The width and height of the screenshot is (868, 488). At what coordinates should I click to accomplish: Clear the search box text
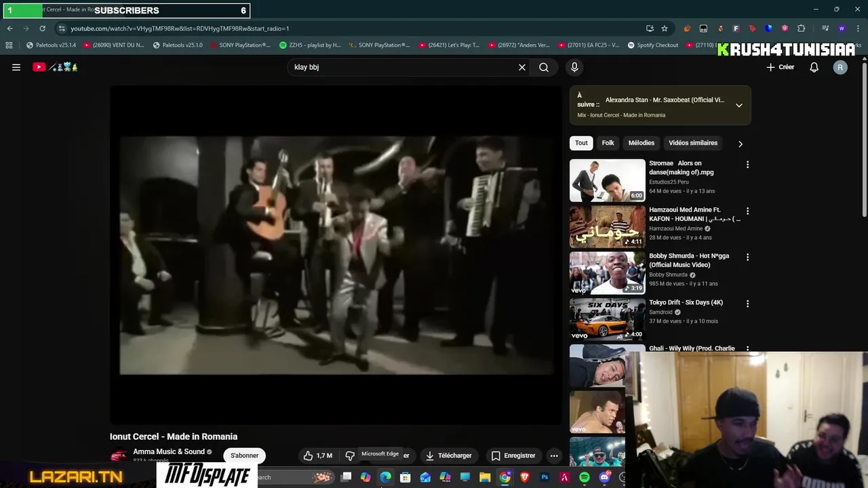point(522,67)
